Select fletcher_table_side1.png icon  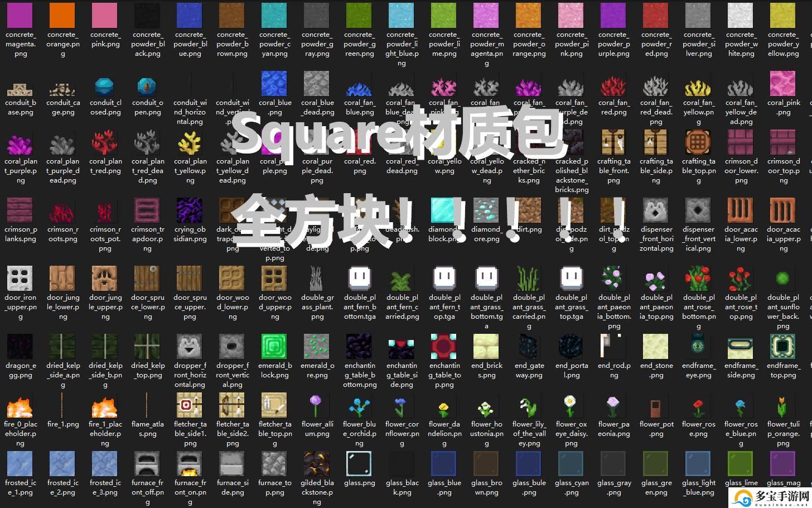(190, 405)
